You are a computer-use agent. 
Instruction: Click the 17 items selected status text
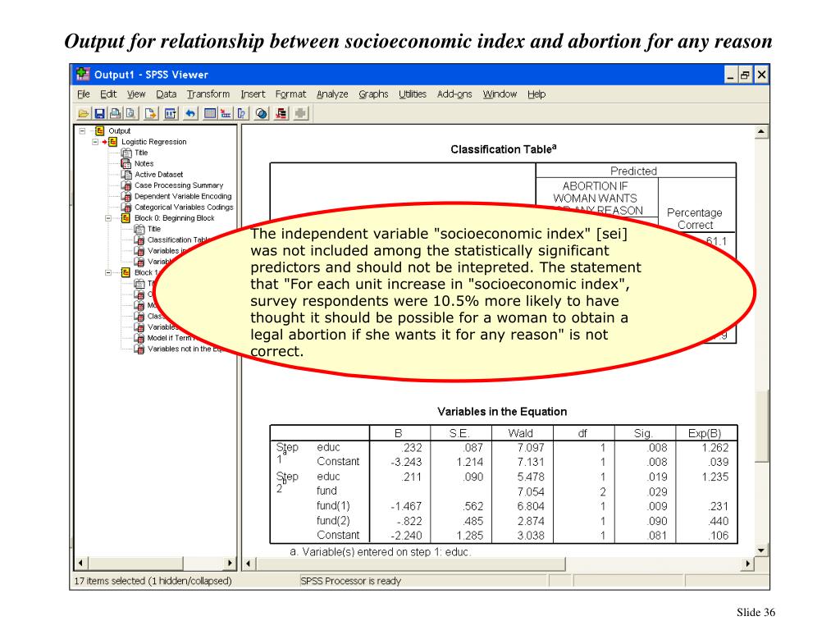coord(153,582)
